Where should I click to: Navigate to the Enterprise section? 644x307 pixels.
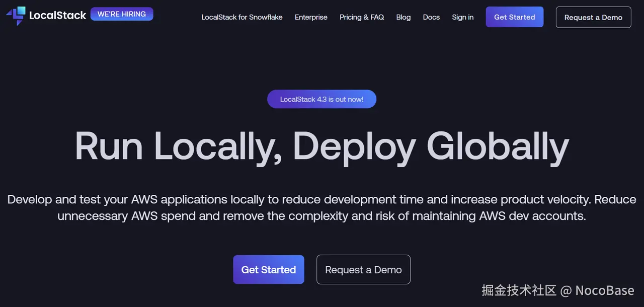point(311,17)
